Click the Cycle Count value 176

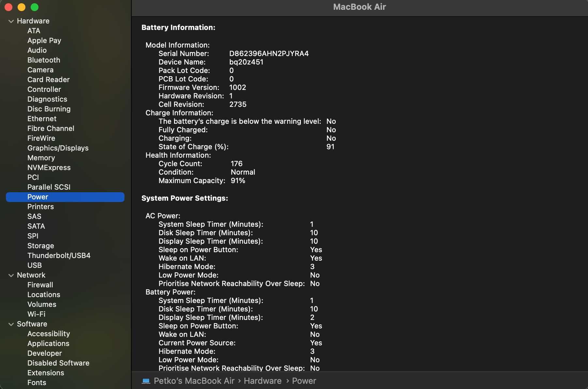(237, 164)
